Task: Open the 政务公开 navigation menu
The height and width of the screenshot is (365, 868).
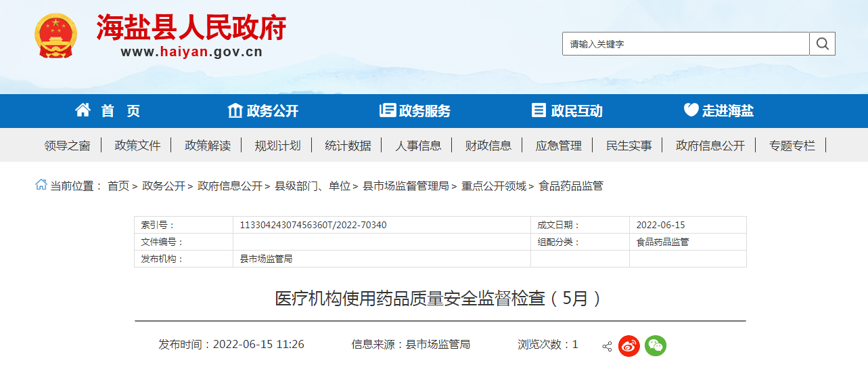Action: (x=263, y=111)
